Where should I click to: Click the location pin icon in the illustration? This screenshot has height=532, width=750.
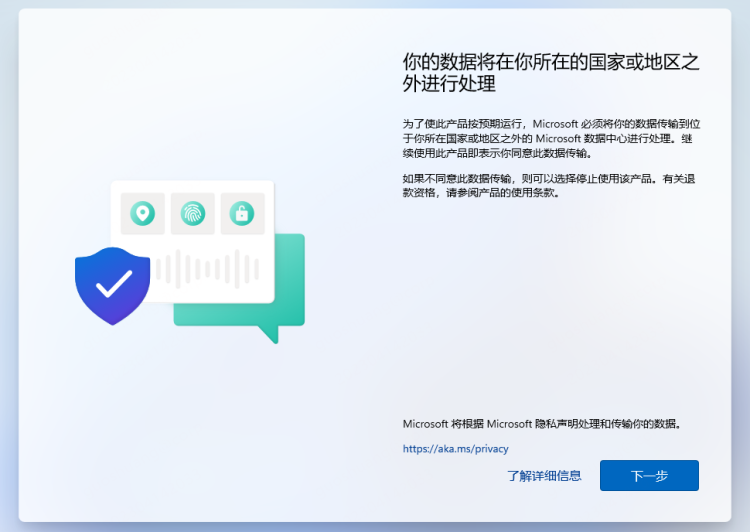click(143, 213)
